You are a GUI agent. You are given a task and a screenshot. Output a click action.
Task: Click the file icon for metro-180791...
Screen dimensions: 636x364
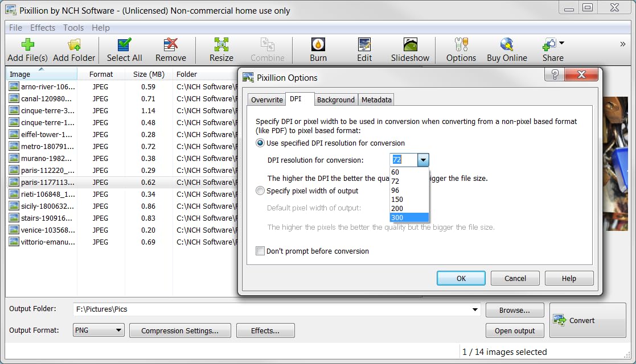click(14, 146)
